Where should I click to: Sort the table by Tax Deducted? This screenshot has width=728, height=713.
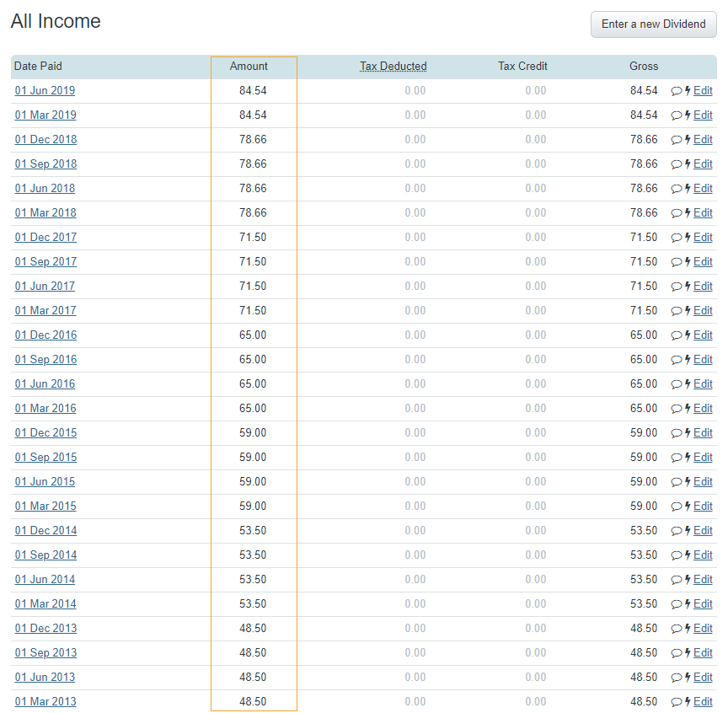(393, 66)
